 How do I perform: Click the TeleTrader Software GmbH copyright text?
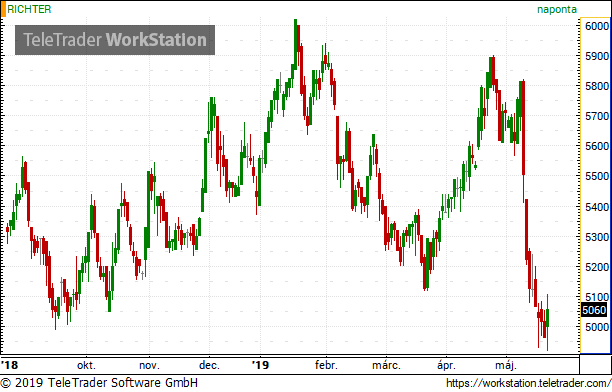coord(99,382)
